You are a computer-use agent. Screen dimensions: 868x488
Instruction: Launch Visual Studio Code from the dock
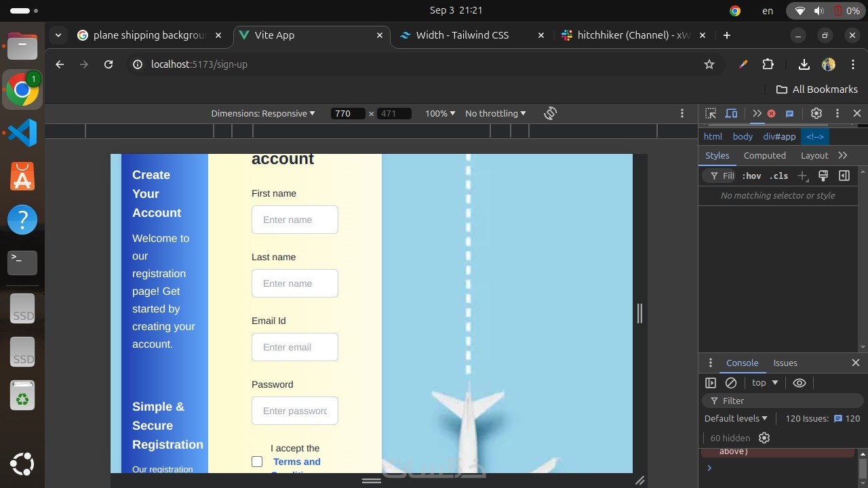pos(22,131)
